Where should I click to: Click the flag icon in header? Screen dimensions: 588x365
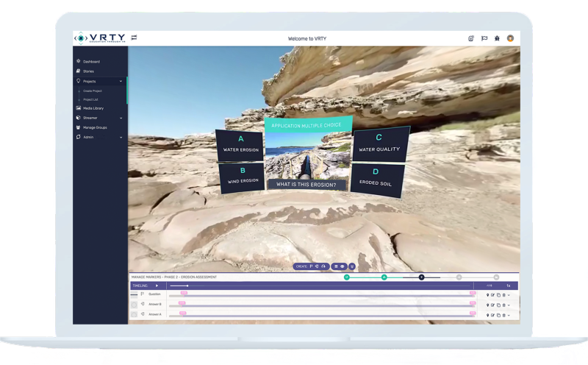click(484, 38)
